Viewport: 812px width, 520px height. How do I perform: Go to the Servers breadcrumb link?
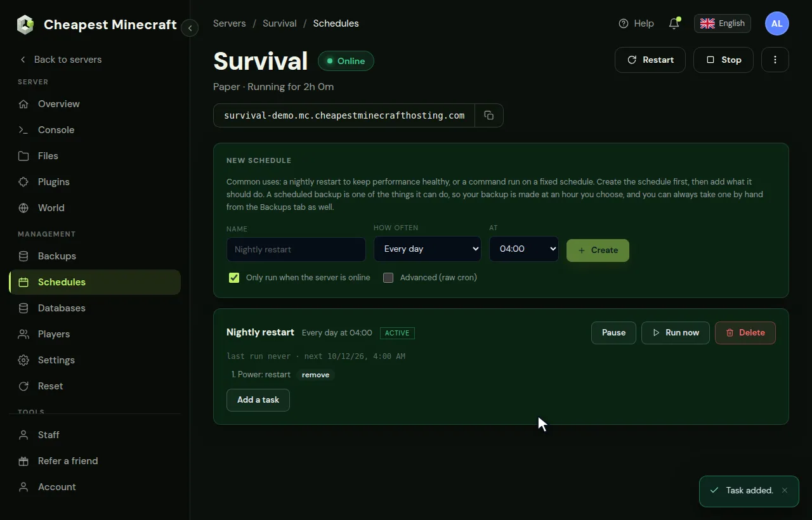point(230,23)
